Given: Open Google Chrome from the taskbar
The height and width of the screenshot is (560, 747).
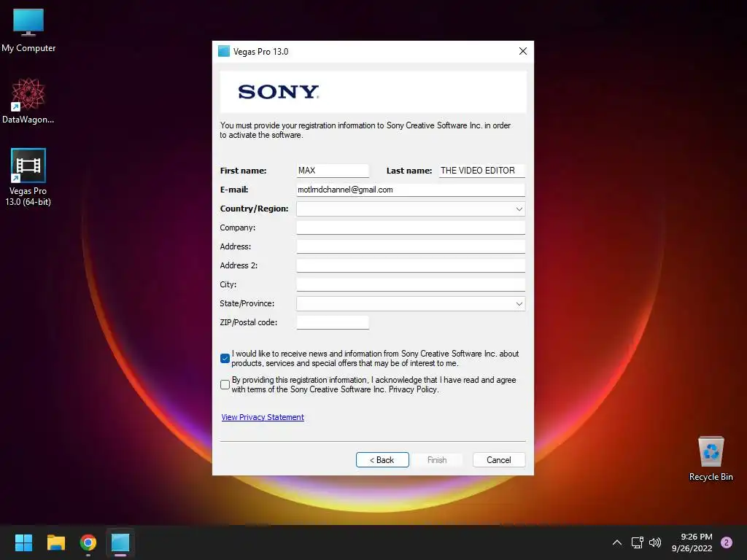Looking at the screenshot, I should click(x=88, y=542).
